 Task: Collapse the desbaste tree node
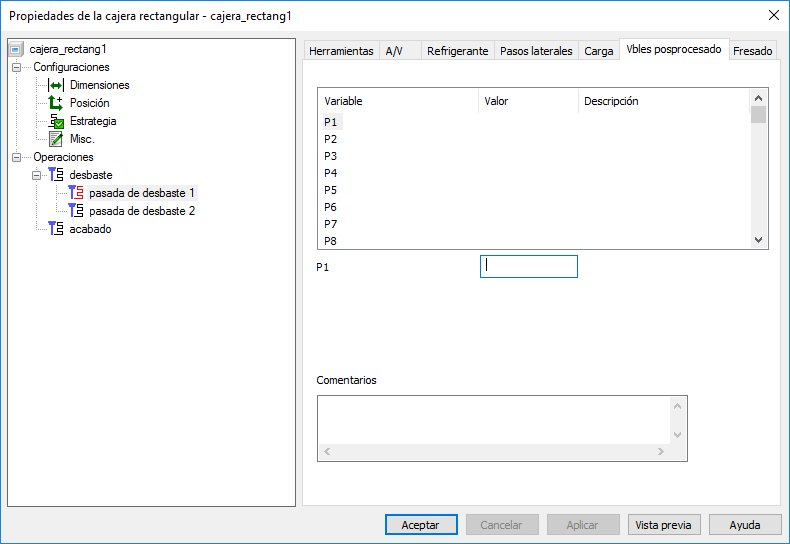(36, 175)
